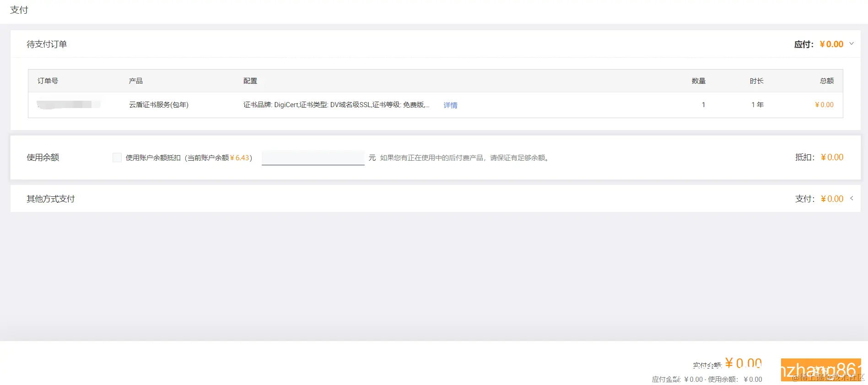Click the 支付 ¥0.00 amount

pyautogui.click(x=832, y=199)
